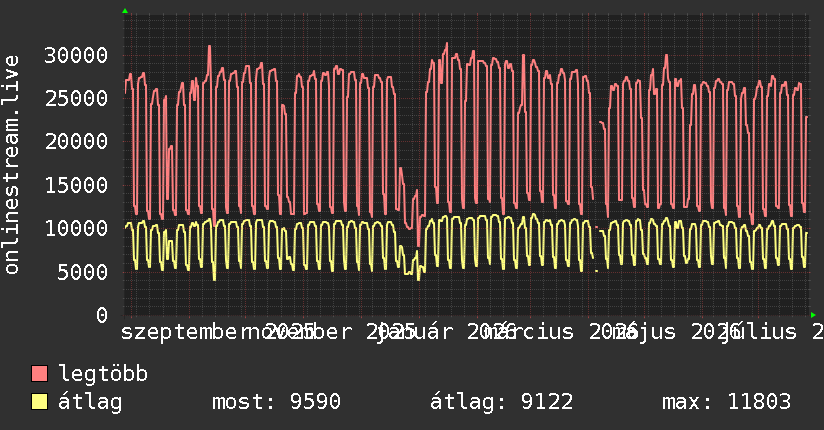Click the onlinestream.live vertical axis title
This screenshot has width=824, height=430.
pyautogui.click(x=11, y=165)
